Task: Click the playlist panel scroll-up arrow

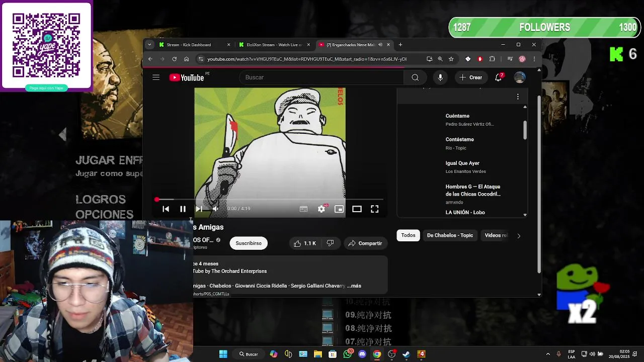Action: coord(525,107)
